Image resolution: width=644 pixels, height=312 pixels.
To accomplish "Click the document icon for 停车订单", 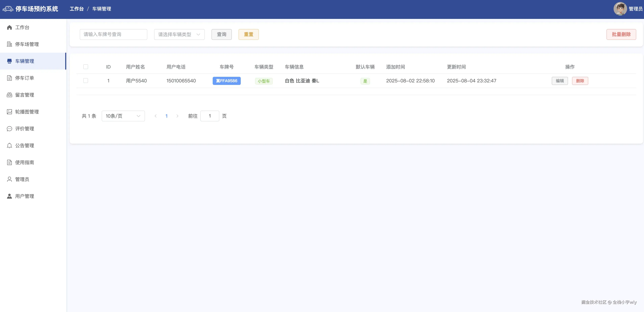I will pyautogui.click(x=9, y=78).
